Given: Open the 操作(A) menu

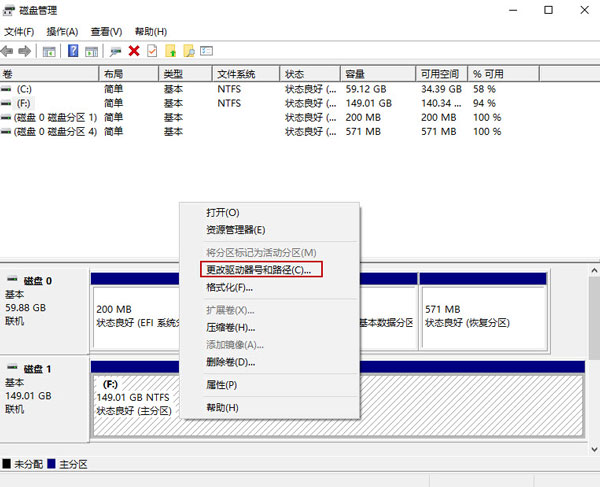Looking at the screenshot, I should point(62,32).
